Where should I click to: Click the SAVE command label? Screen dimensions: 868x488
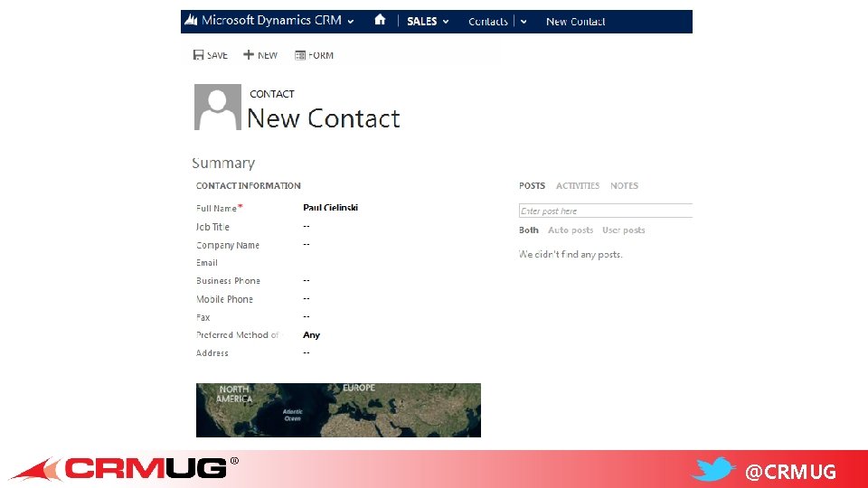(217, 55)
